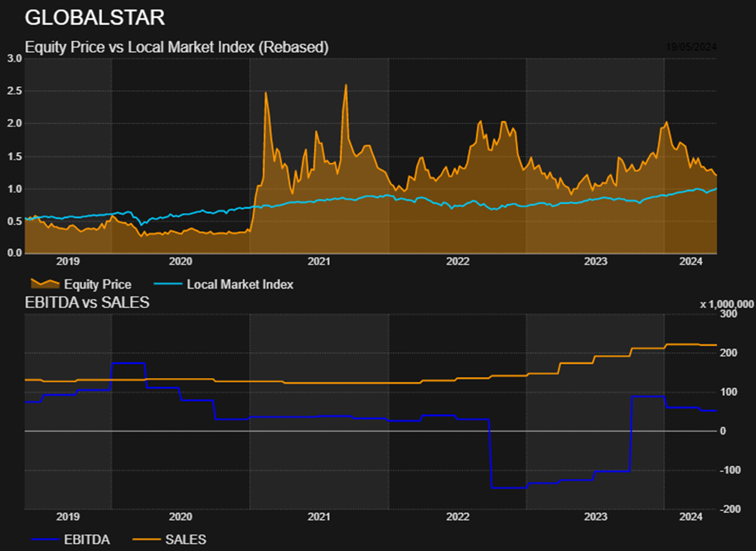Click the GLOBALSTAR chart title
The image size is (756, 551).
pyautogui.click(x=95, y=18)
